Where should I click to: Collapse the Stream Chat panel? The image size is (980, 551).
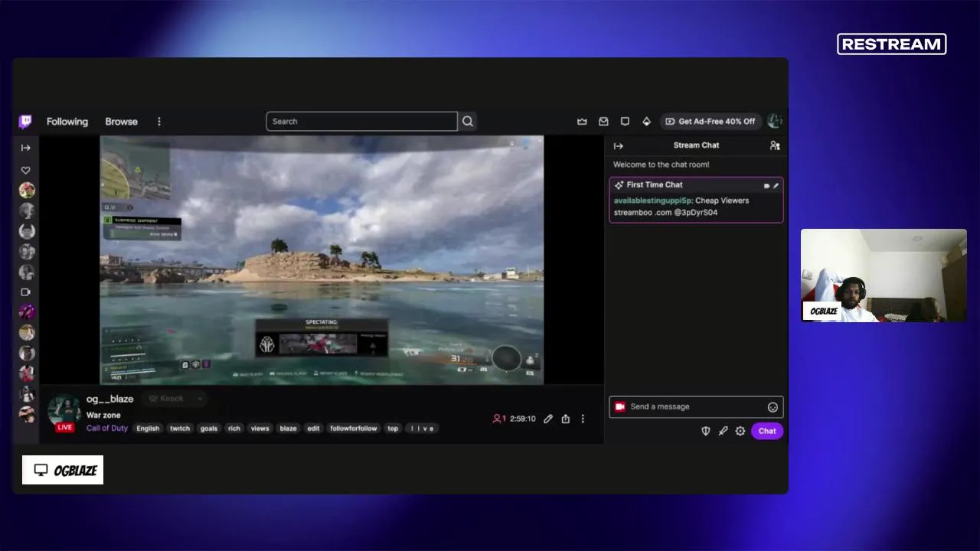pos(619,145)
